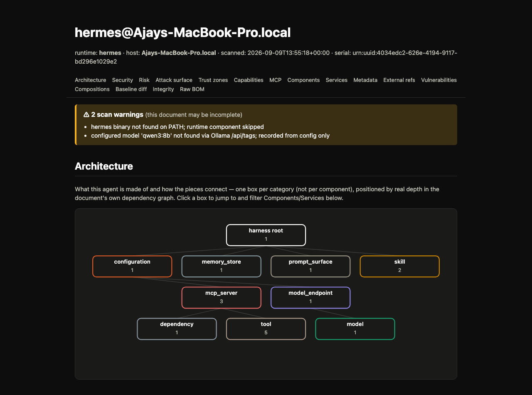
Task: Open the Raw BOM link
Action: click(x=192, y=89)
